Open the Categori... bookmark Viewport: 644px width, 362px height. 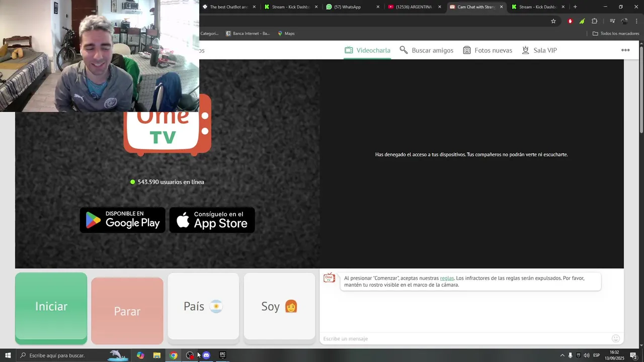(209, 34)
